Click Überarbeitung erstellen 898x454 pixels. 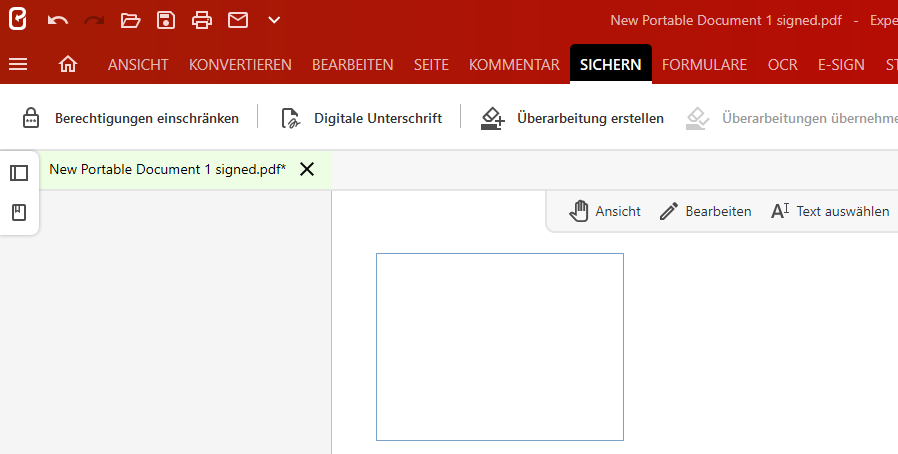(x=590, y=118)
